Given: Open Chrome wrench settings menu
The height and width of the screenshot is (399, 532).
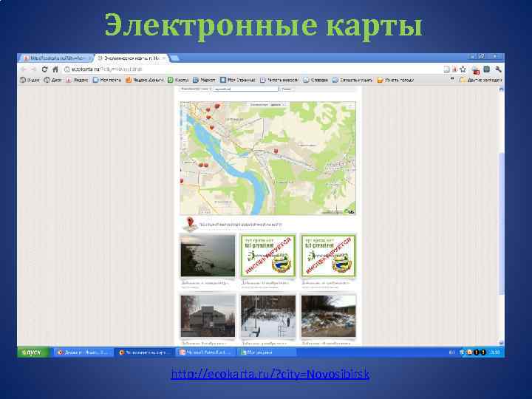Looking at the screenshot, I should [x=498, y=69].
